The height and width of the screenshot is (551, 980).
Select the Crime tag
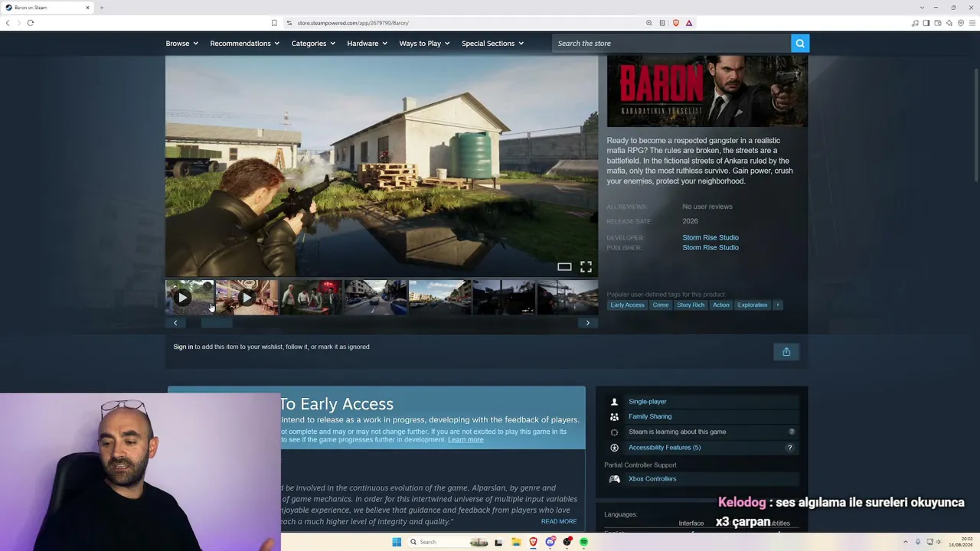pos(661,305)
